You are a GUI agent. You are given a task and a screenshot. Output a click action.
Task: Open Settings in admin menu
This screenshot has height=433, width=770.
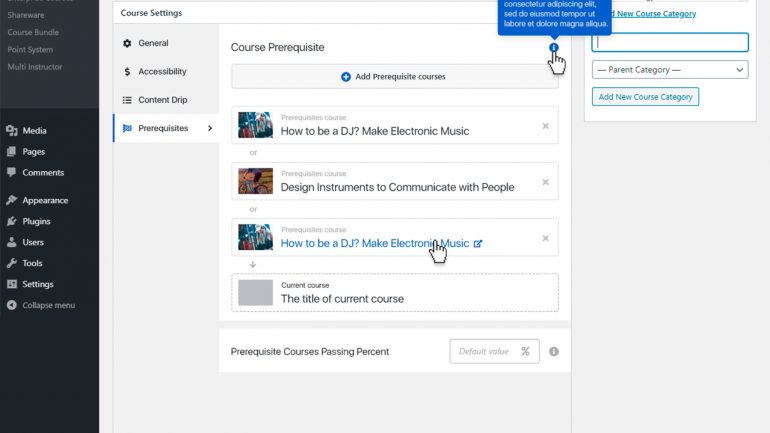point(38,284)
